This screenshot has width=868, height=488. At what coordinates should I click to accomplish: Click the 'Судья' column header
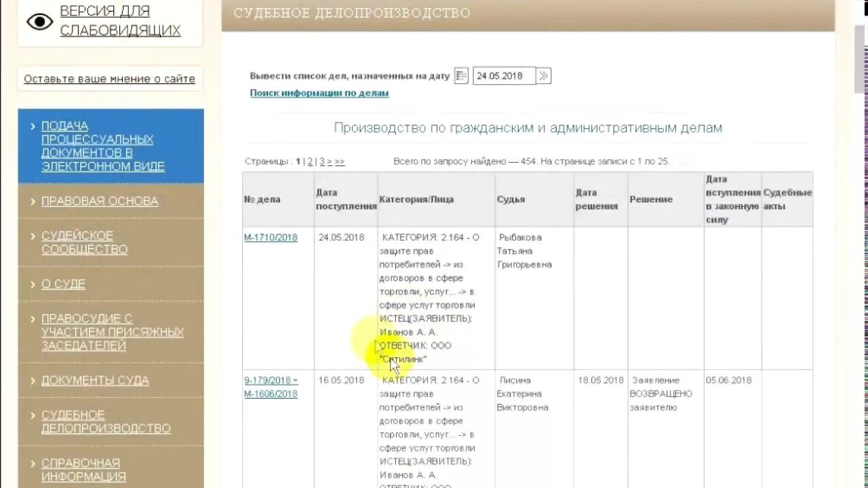(534, 199)
